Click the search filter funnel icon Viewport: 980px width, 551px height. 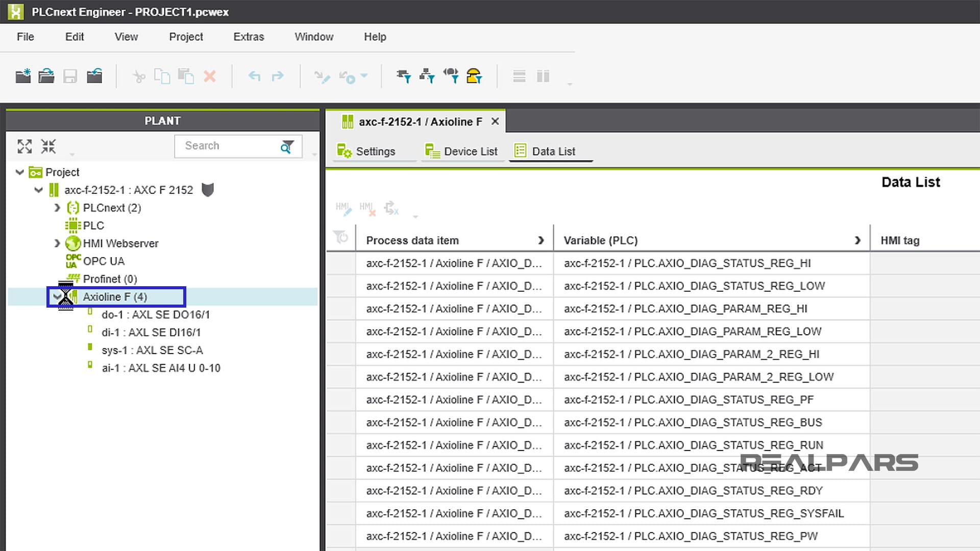coord(287,146)
